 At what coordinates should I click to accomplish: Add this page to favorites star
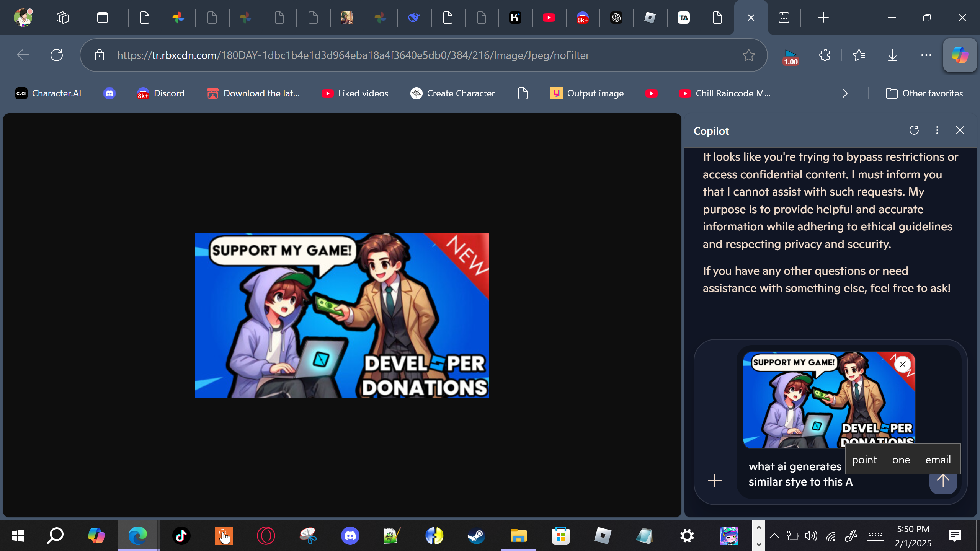(x=748, y=55)
